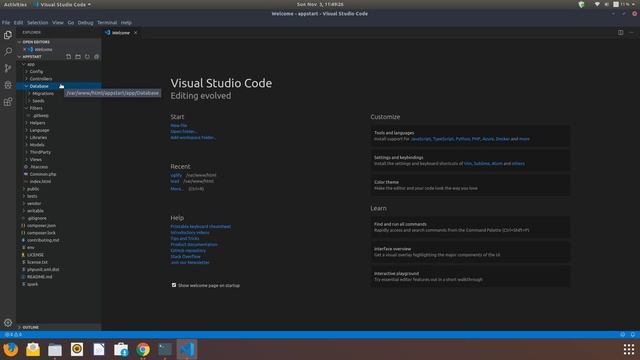Open editor More Actions menu
This screenshot has width=640, height=360.
click(631, 33)
